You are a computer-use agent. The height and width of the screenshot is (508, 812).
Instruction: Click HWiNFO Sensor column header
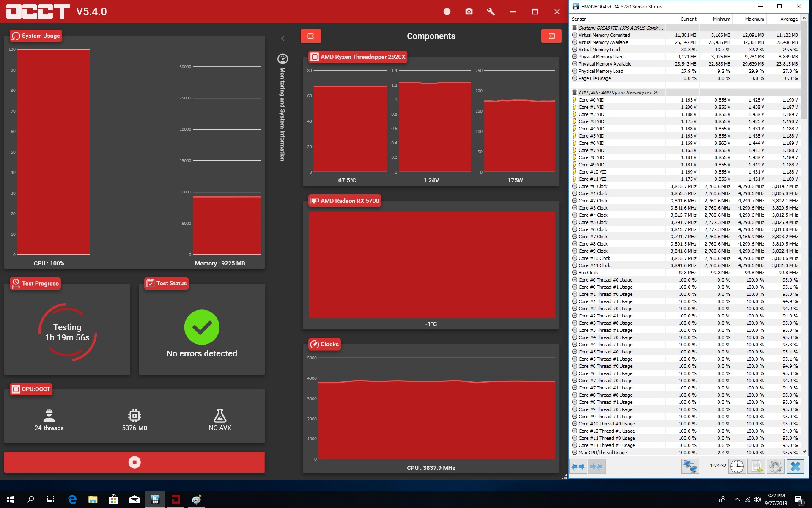coord(617,19)
